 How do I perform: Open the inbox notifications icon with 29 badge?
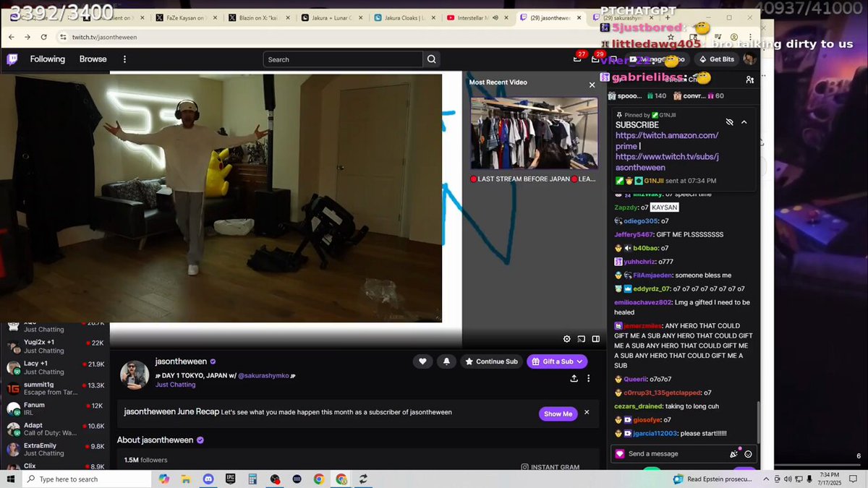(x=596, y=59)
